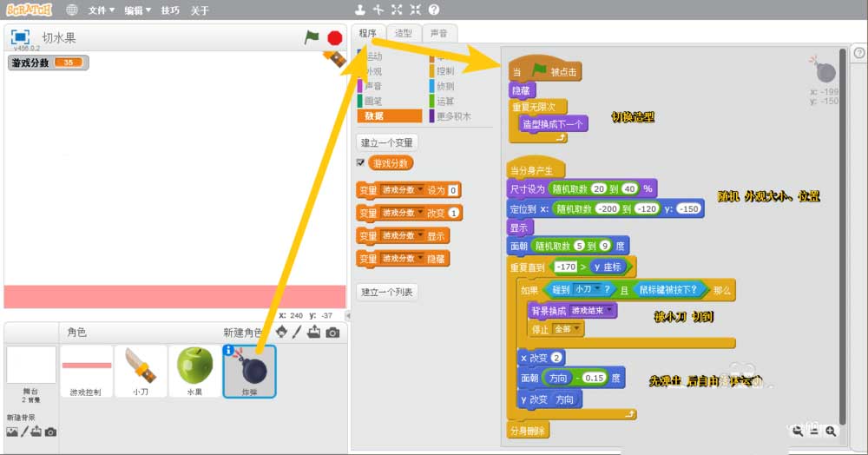Toggle full screen stage mode
Viewport: 868px width, 455px height.
click(x=20, y=37)
